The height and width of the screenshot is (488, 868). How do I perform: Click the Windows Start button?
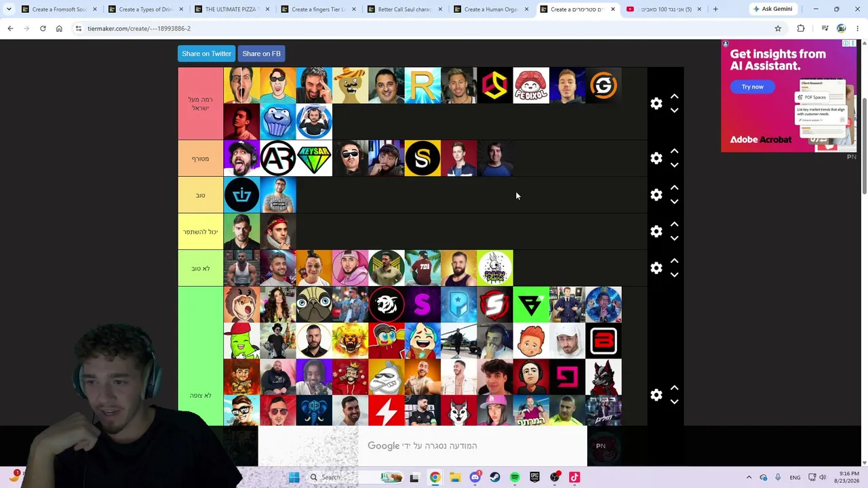click(x=294, y=477)
